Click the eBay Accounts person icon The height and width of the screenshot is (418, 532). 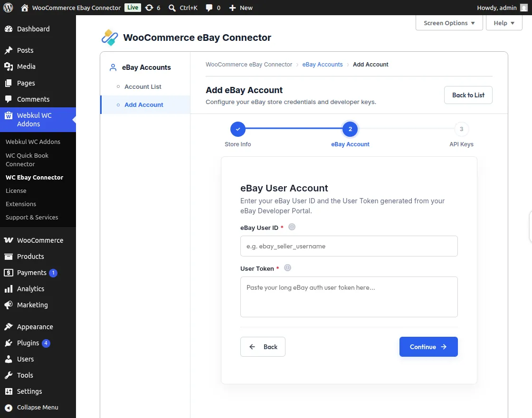[113, 67]
